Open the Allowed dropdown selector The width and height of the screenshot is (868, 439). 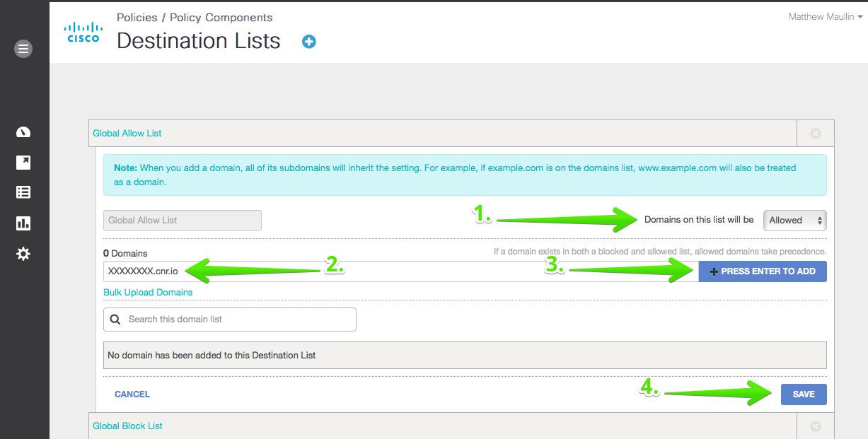coord(795,221)
